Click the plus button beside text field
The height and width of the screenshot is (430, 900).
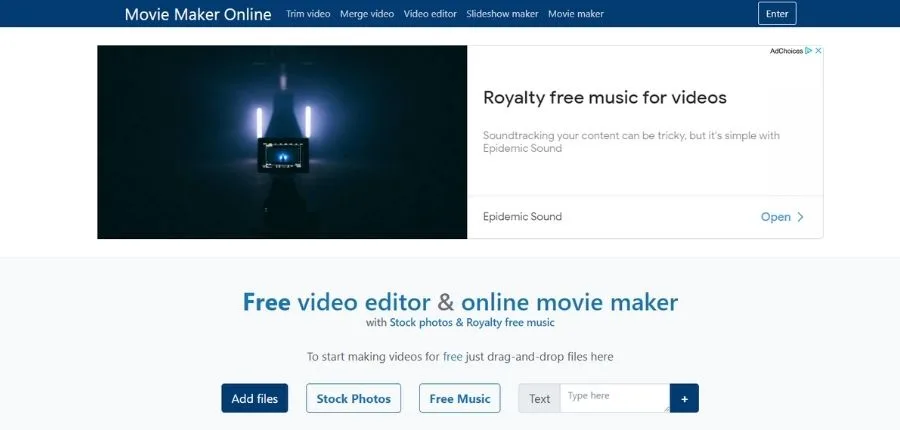pos(684,398)
